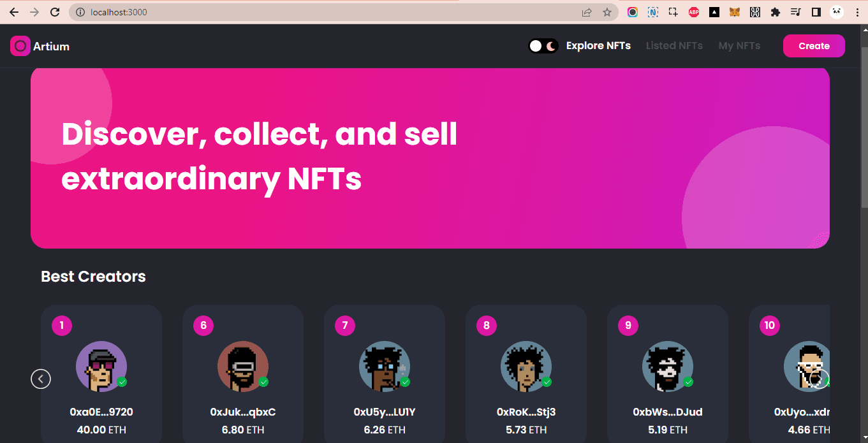The image size is (868, 443).
Task: Bookmark this page with star icon
Action: point(607,12)
